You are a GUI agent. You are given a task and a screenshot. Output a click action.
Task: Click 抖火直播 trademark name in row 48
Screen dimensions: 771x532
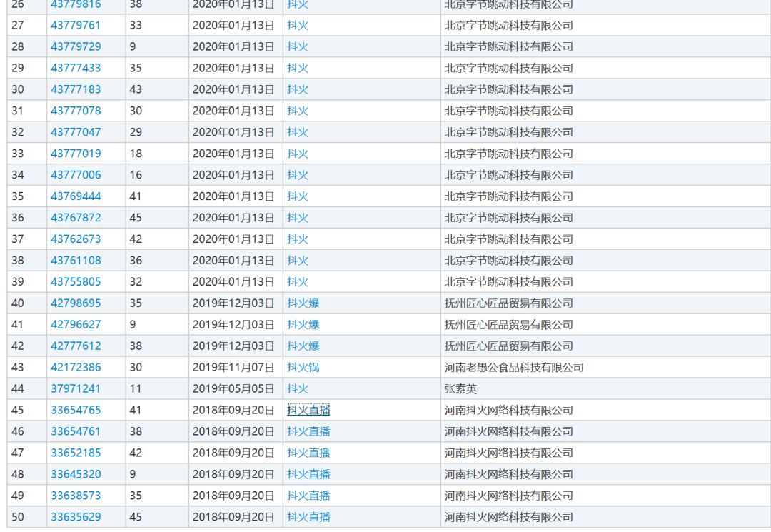coord(309,474)
